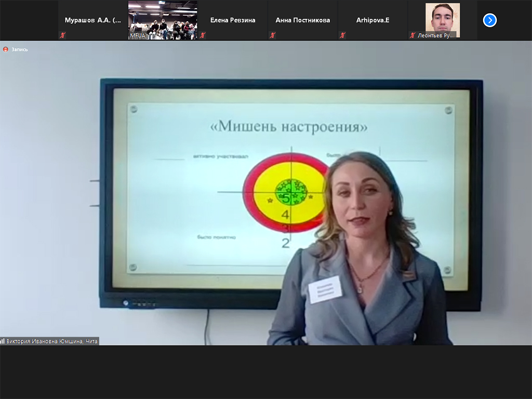Show next participants with the blue arrow
The image size is (532, 399).
tap(489, 20)
